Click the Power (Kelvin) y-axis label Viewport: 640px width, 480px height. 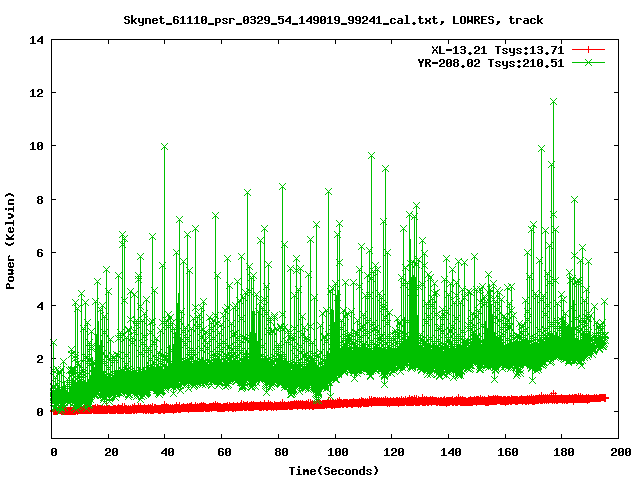coord(11,238)
